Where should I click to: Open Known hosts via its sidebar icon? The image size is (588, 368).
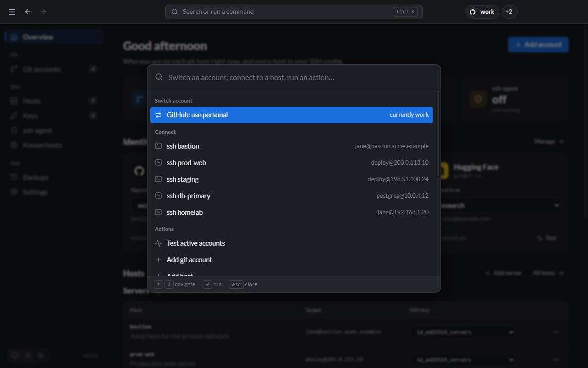point(14,145)
